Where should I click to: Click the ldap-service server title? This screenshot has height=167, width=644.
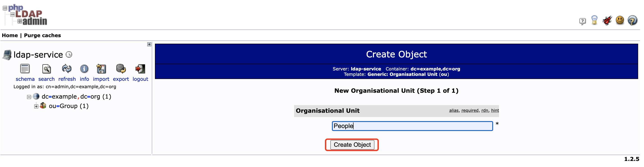point(38,55)
